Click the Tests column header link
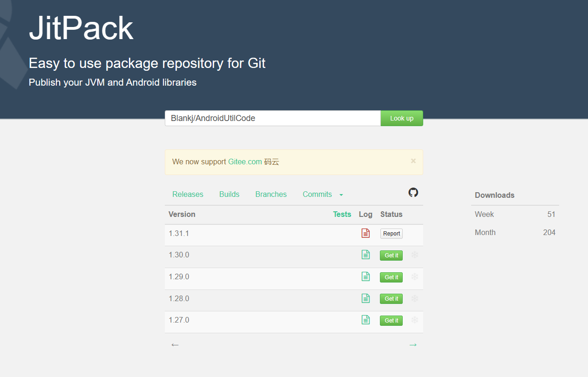 (342, 214)
